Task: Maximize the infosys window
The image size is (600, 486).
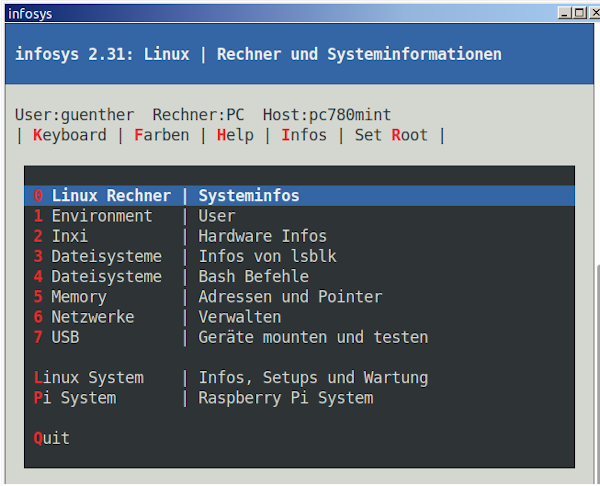Action: [x=578, y=12]
